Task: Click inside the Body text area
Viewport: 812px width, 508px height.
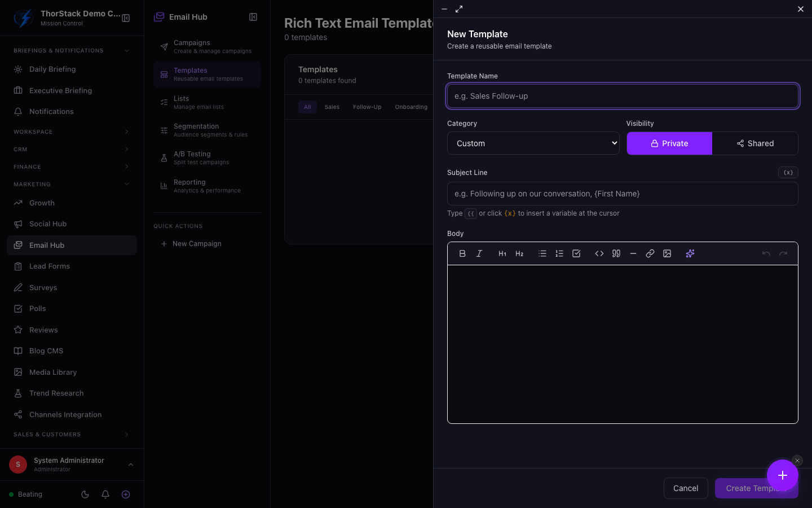Action: [x=623, y=344]
